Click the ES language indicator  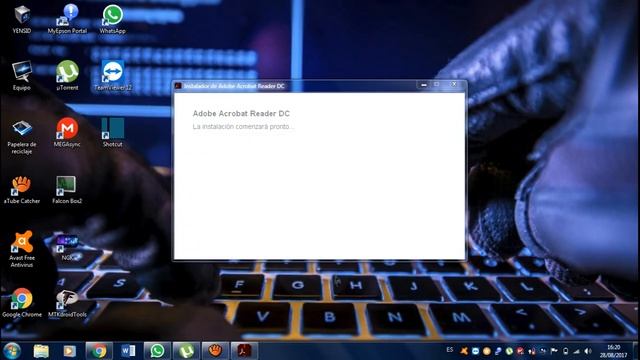click(449, 350)
